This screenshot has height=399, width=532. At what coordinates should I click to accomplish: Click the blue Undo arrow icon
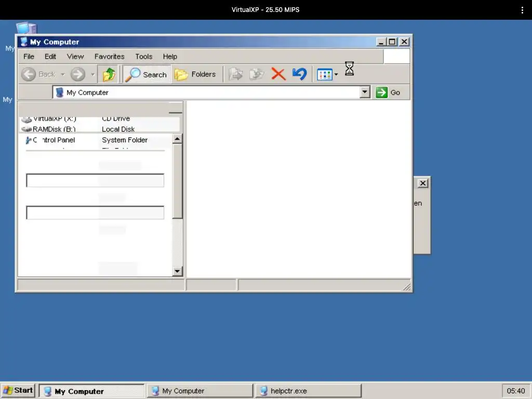[x=299, y=74]
